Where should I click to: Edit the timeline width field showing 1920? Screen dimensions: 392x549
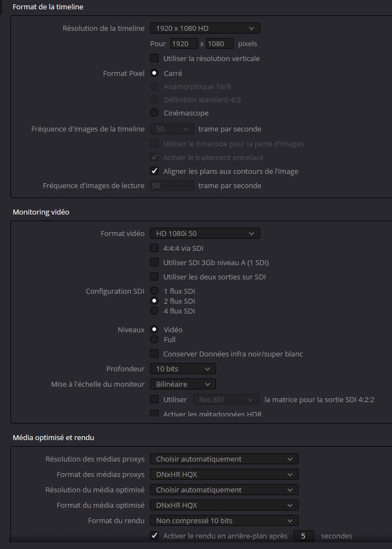[x=184, y=44]
